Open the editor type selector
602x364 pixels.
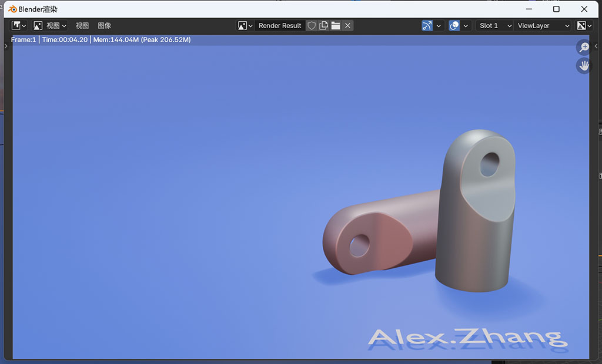(x=19, y=26)
